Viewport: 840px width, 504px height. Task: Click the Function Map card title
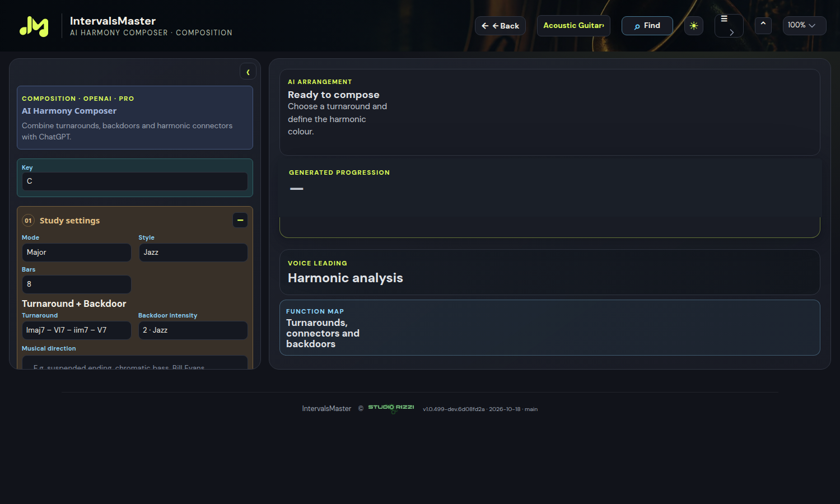[323, 333]
